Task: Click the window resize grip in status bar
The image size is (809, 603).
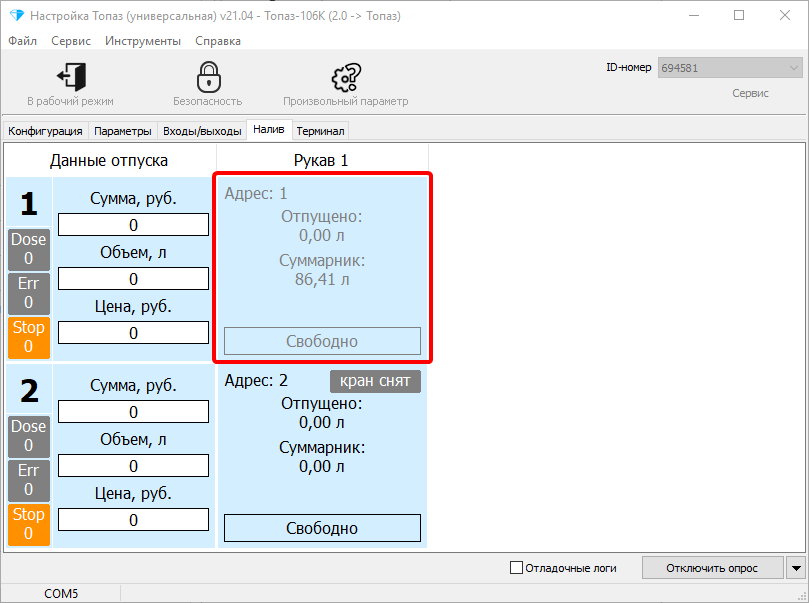Action: pyautogui.click(x=802, y=596)
